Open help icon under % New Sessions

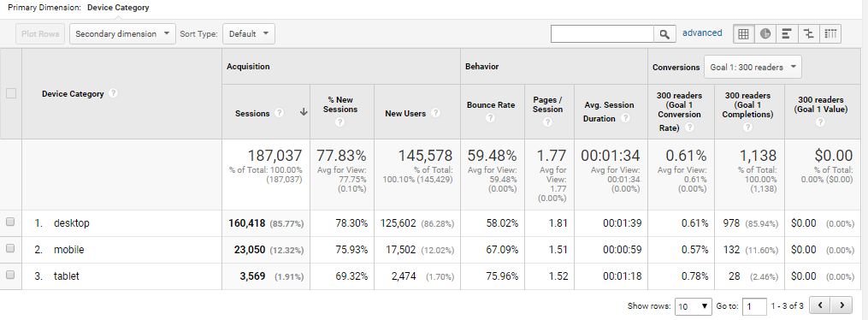click(x=340, y=122)
